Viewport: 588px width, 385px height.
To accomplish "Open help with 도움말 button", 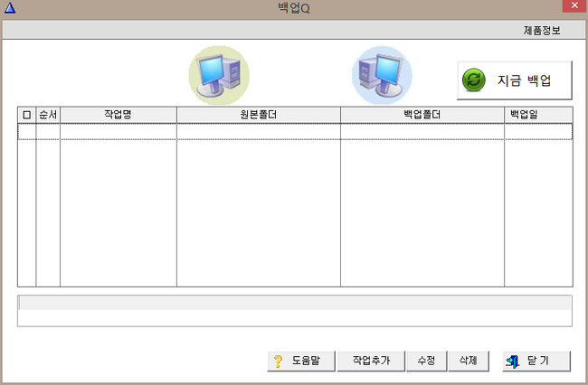I will (301, 361).
